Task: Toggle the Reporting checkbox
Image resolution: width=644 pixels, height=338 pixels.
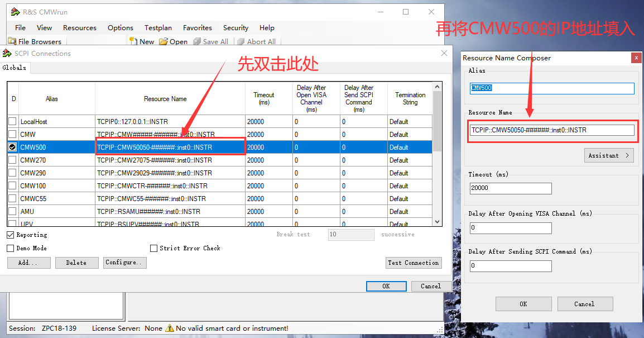Action: point(11,235)
